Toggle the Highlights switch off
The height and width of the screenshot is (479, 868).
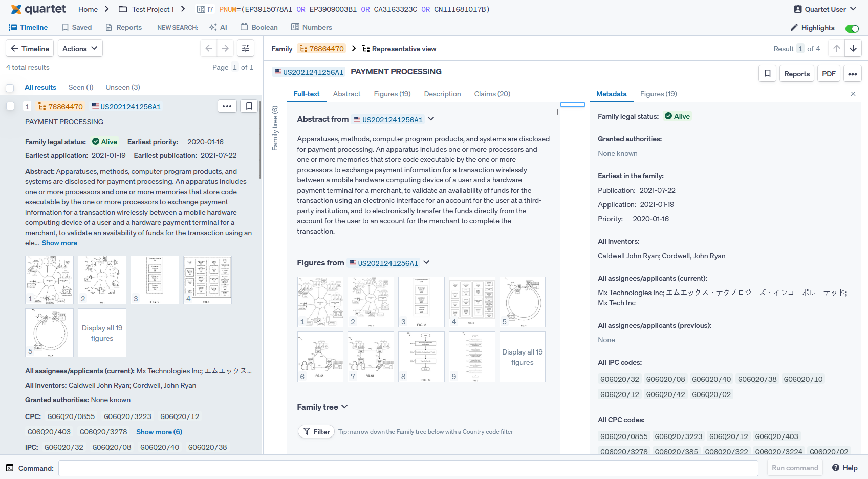pyautogui.click(x=852, y=28)
